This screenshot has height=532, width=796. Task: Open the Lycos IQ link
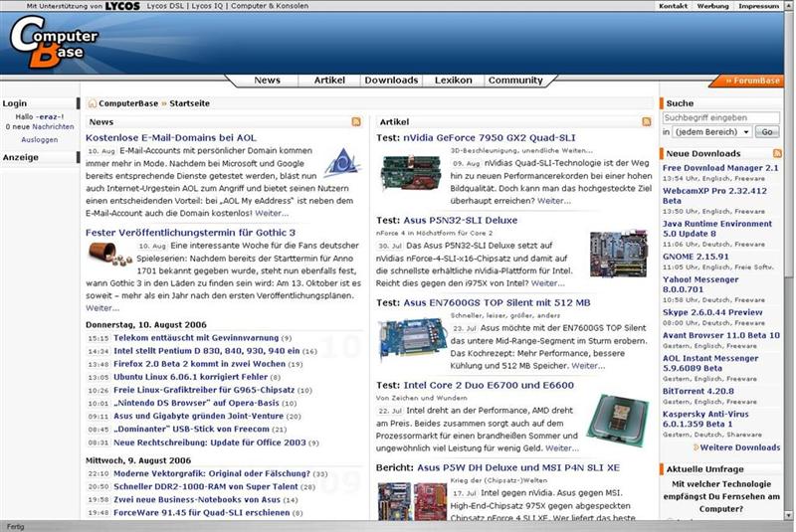pos(208,6)
